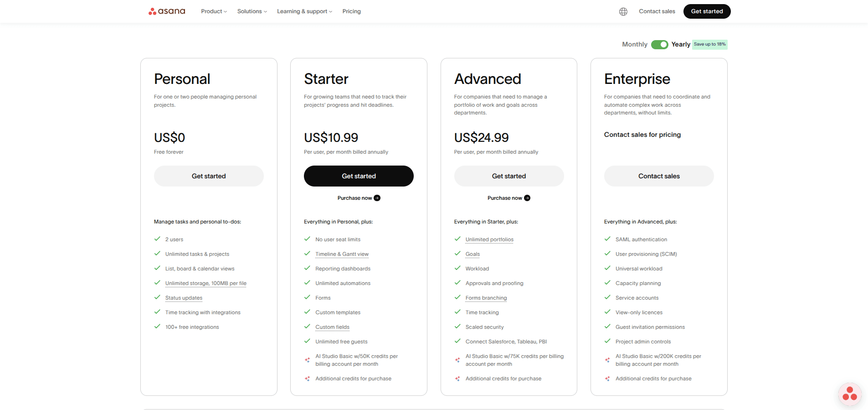868x410 pixels.
Task: Click the checkmark next to Capacity planning
Action: click(x=607, y=283)
